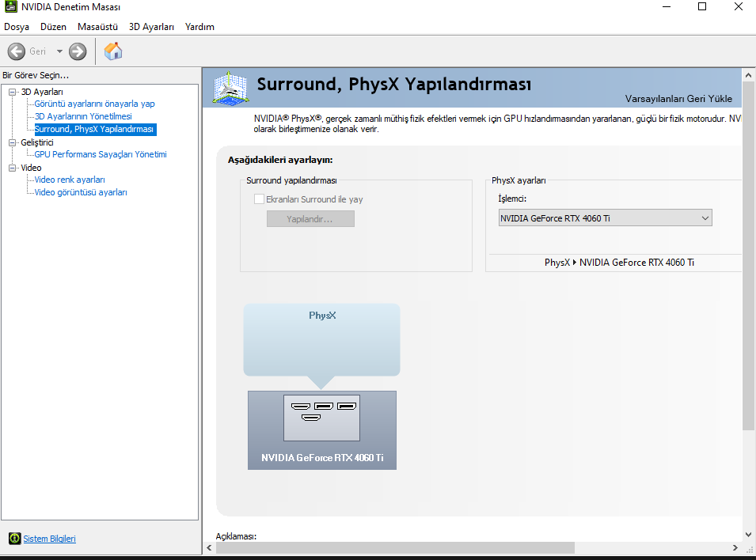Click the horizontal scrollbar left arrow

[209, 547]
